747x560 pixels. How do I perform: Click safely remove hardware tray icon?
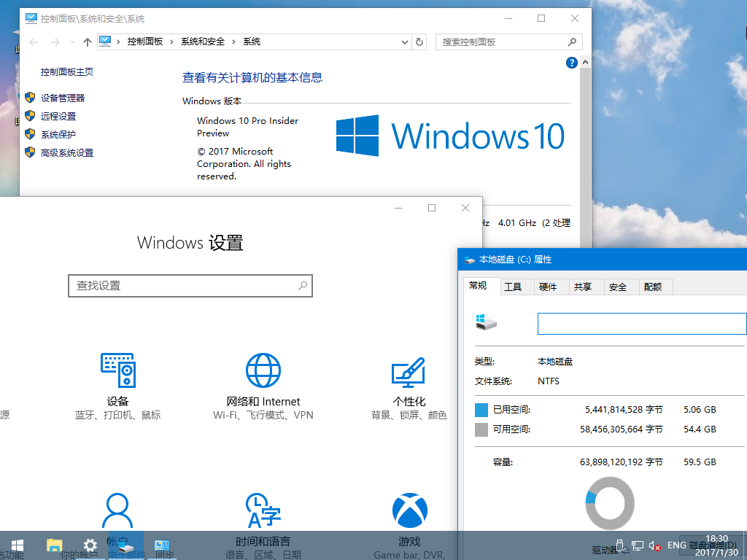(x=620, y=545)
